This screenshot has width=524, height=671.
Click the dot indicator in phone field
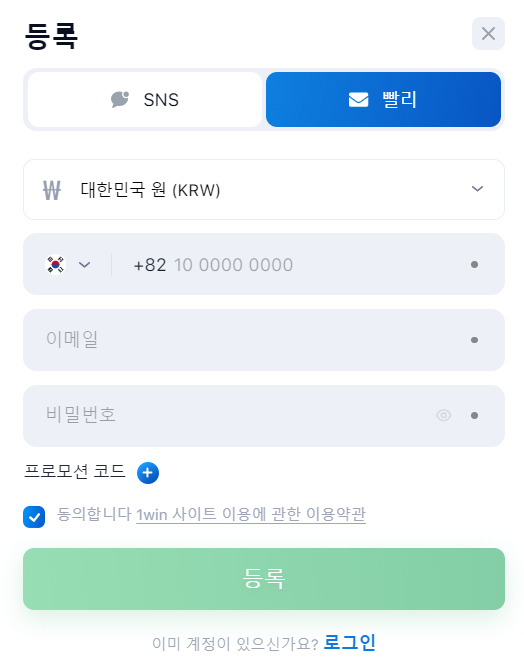pyautogui.click(x=474, y=264)
